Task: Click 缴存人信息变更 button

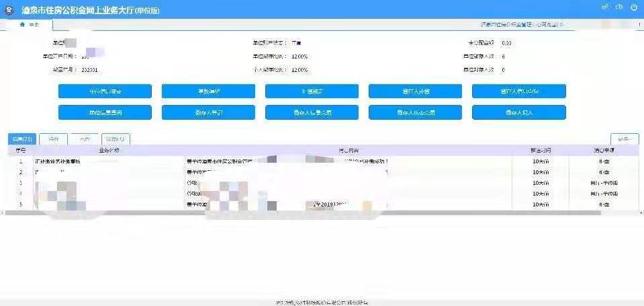Action: tap(312, 112)
